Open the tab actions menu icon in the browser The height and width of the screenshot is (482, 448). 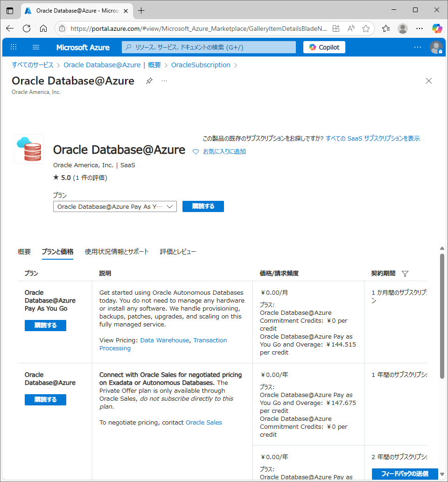point(10,11)
